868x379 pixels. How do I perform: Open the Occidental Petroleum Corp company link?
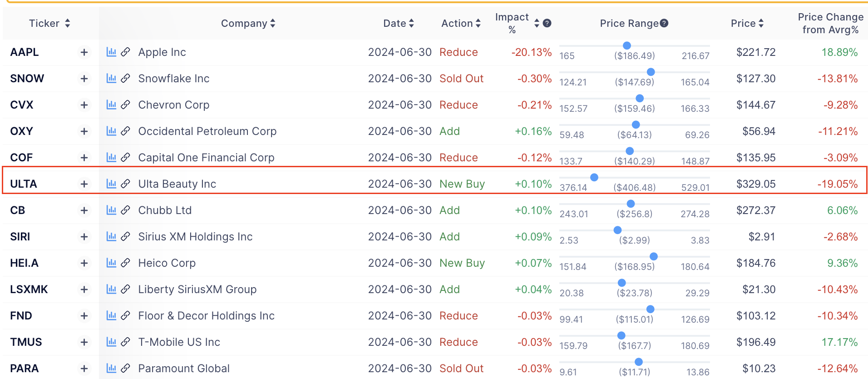point(207,131)
